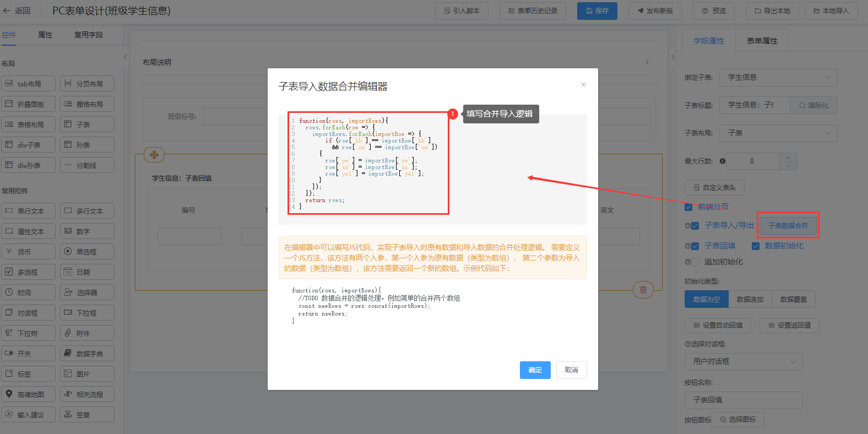
Task: Click the 选择图标 icon picker button
Action: [737, 420]
